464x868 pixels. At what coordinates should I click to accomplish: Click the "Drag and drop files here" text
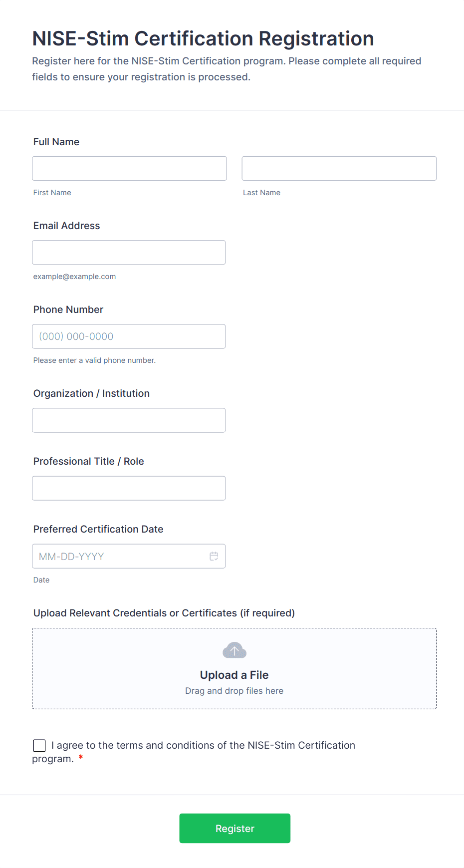pyautogui.click(x=234, y=691)
